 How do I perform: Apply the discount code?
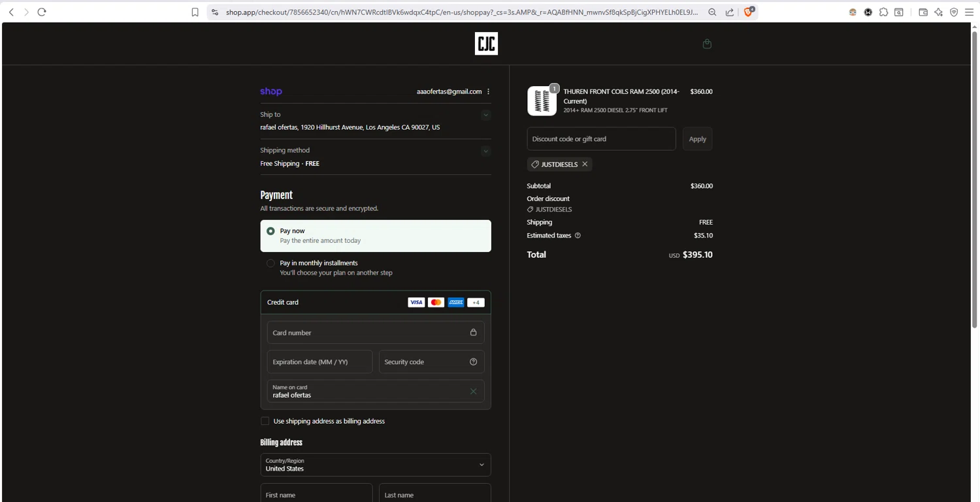698,139
